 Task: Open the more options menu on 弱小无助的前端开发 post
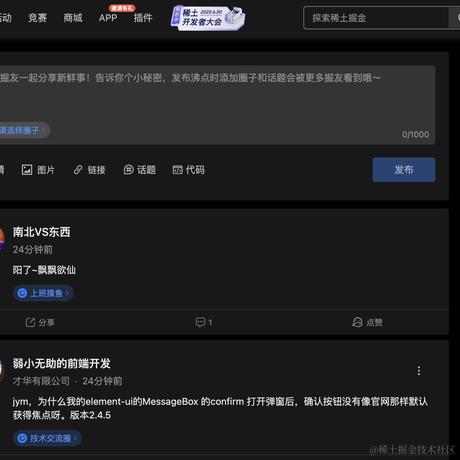pos(419,371)
